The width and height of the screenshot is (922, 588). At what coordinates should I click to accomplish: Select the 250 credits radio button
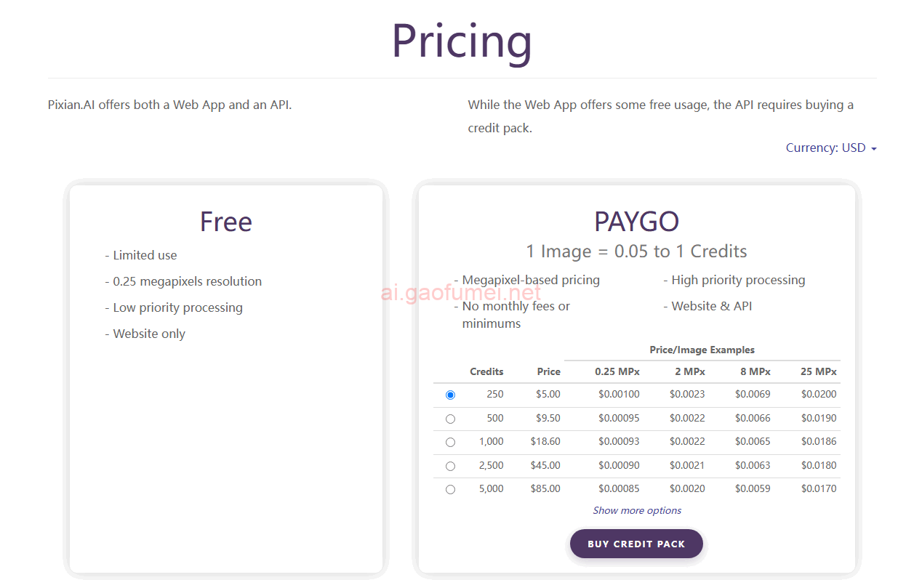450,395
